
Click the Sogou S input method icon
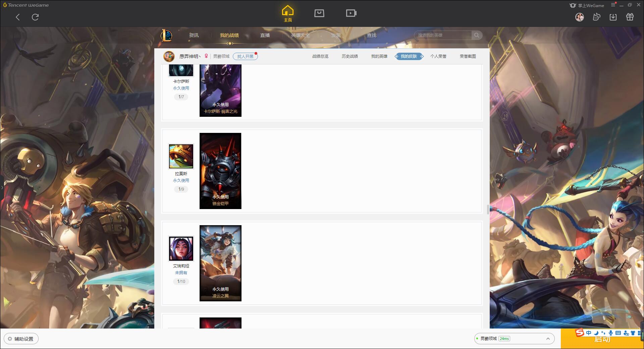(580, 333)
